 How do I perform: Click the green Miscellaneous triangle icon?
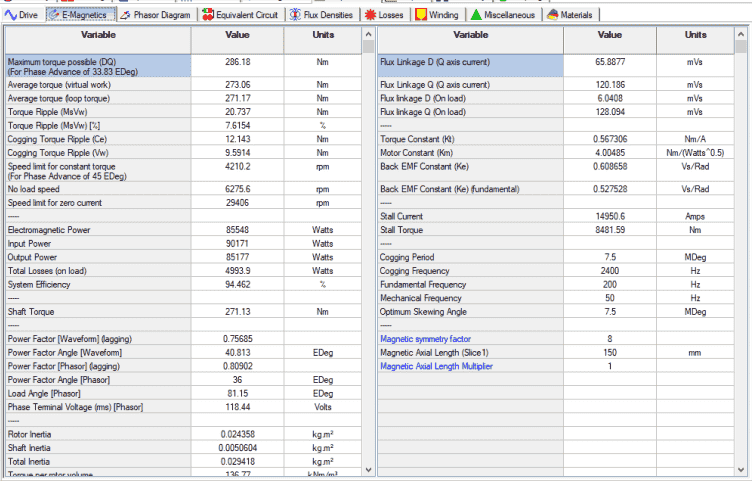(476, 15)
